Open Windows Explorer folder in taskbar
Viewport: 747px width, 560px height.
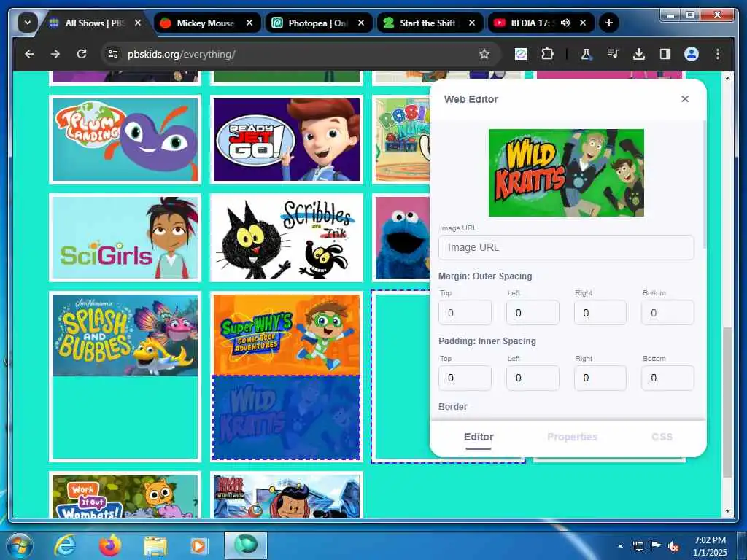click(x=155, y=546)
